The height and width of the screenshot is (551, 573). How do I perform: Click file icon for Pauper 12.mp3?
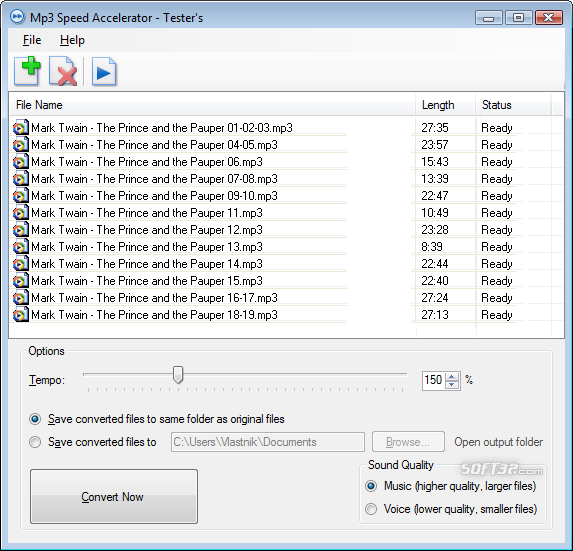[20, 229]
